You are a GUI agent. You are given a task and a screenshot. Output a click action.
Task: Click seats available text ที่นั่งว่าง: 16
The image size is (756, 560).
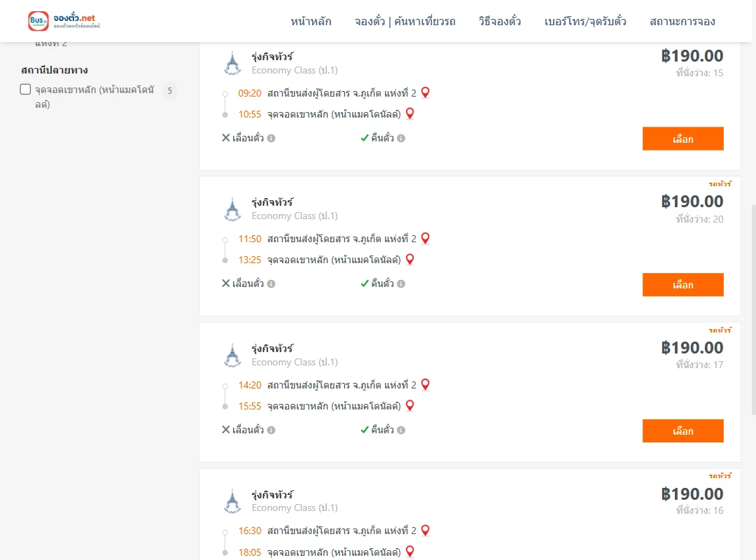[x=699, y=510]
